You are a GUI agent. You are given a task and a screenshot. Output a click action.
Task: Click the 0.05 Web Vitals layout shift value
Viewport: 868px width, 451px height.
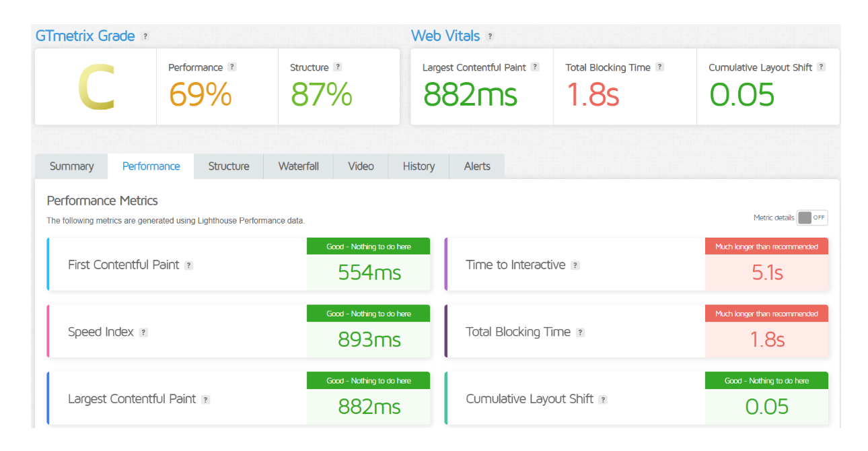[742, 94]
